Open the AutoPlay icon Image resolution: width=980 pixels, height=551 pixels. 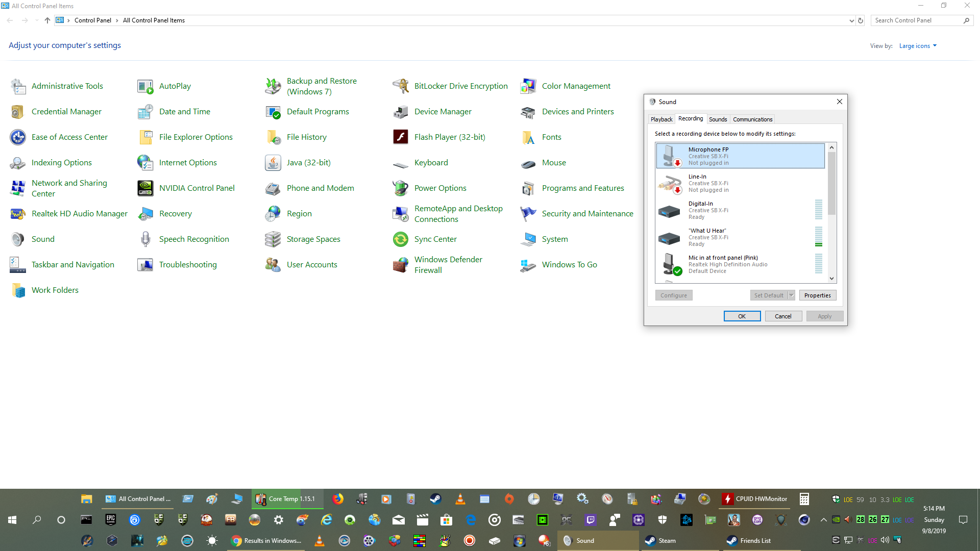point(145,86)
